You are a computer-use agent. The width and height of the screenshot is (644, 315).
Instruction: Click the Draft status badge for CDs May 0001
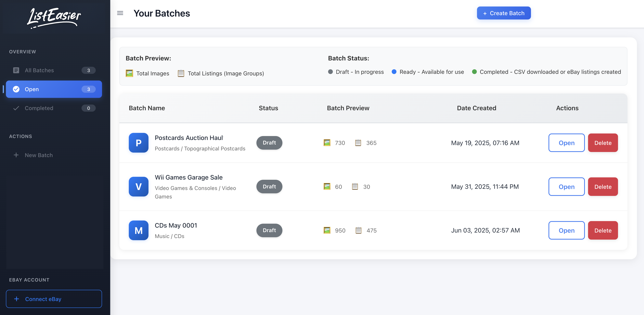coord(269,230)
